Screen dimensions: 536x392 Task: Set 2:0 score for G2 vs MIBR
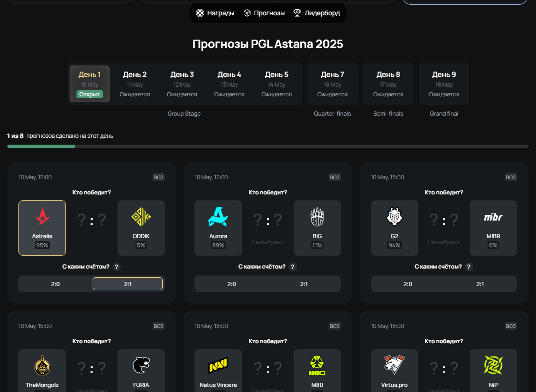coord(407,284)
